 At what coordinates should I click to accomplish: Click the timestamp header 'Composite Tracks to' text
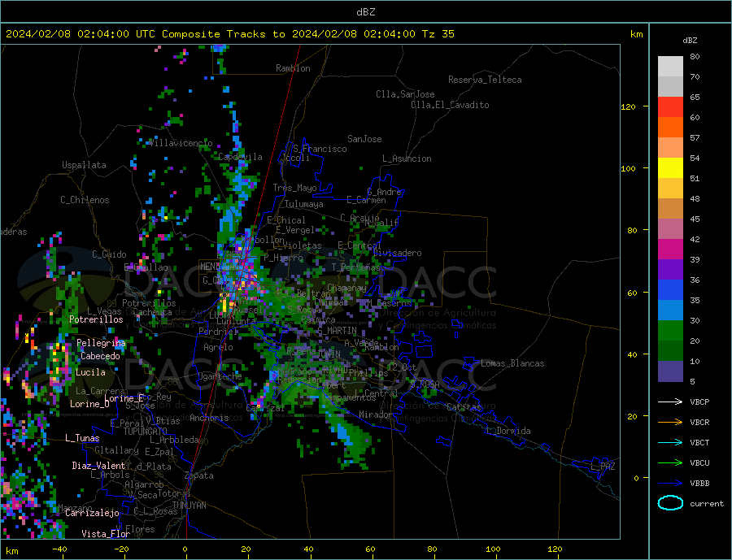(224, 33)
